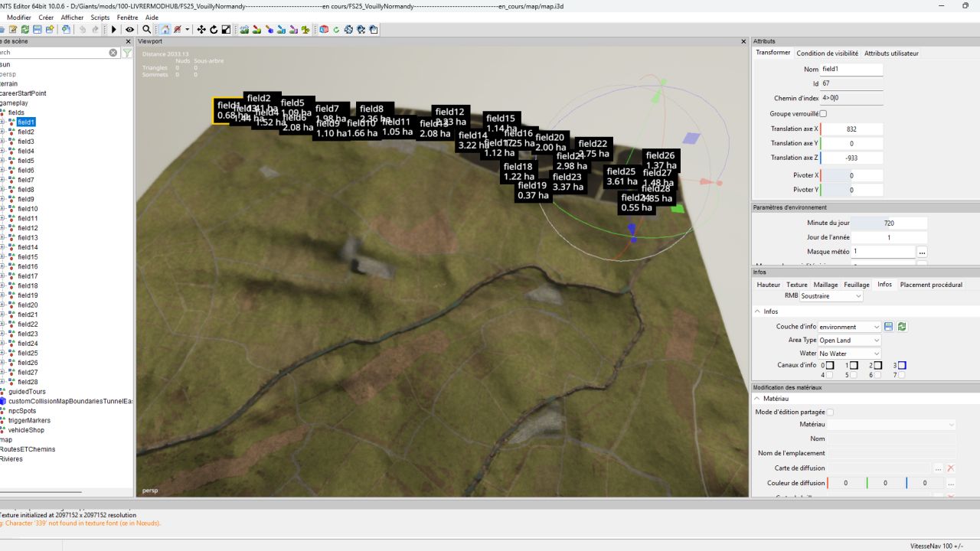
Task: Clear the scene search box
Action: click(x=113, y=53)
